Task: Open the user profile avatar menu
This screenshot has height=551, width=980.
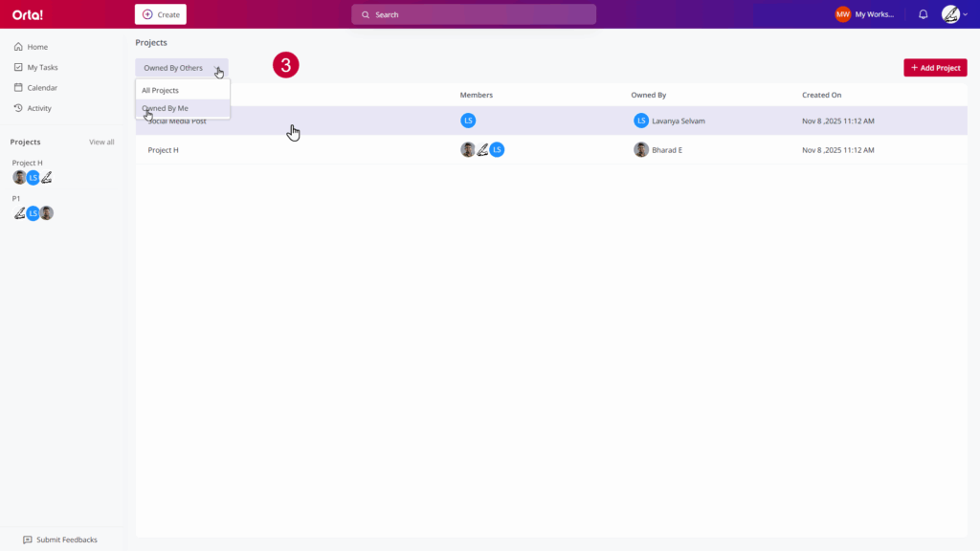Action: pyautogui.click(x=950, y=14)
